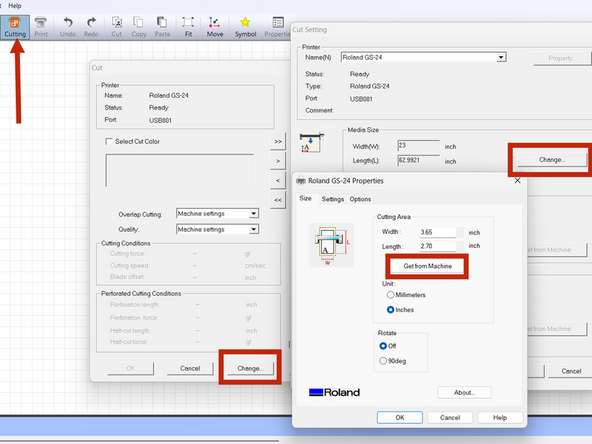Click the Get from Machine button in Properties dialog

click(427, 266)
